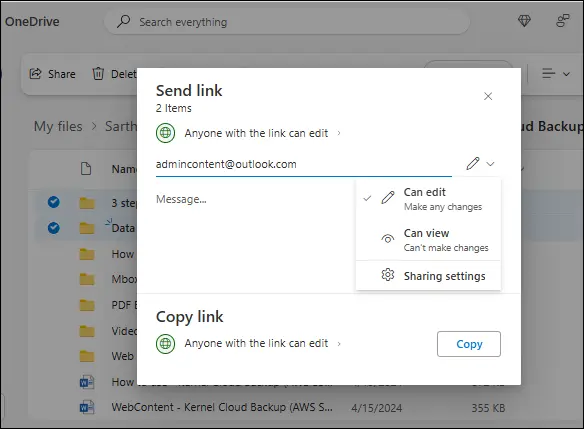Viewport: 584px width, 429px height.
Task: Click Delete in the toolbar
Action: [x=114, y=74]
